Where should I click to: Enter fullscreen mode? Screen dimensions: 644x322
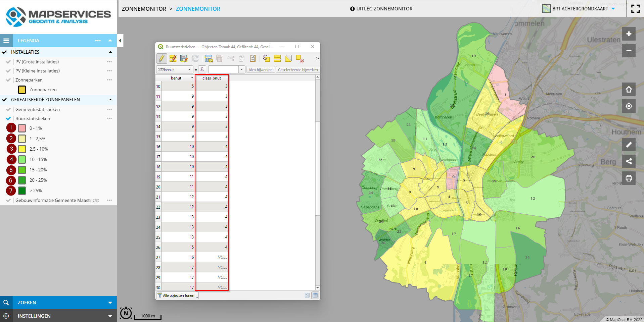(x=635, y=9)
